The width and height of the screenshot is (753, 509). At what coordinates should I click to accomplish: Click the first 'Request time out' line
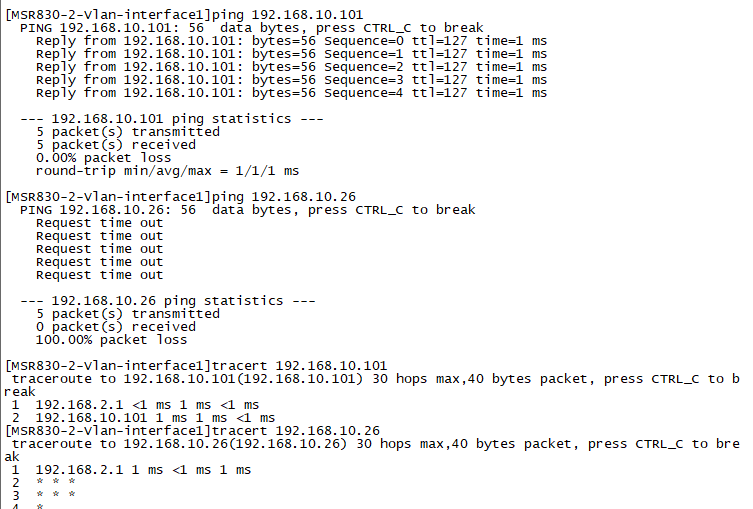click(x=99, y=222)
